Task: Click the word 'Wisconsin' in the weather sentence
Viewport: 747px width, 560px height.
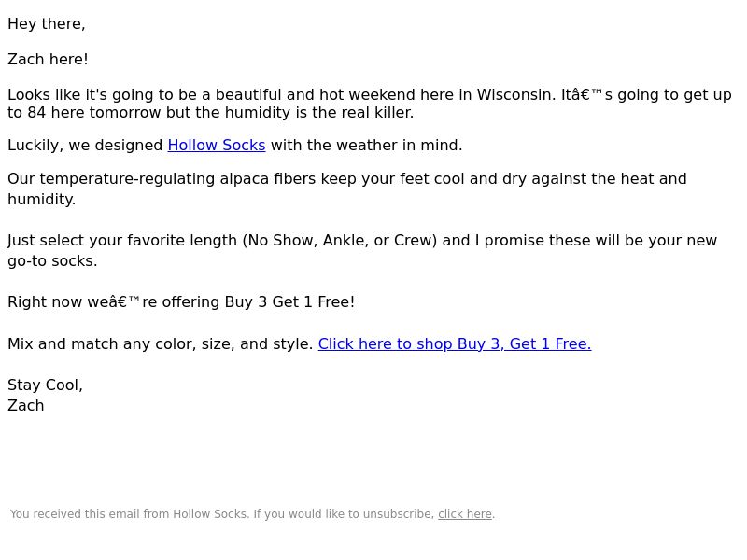Action: (x=516, y=95)
